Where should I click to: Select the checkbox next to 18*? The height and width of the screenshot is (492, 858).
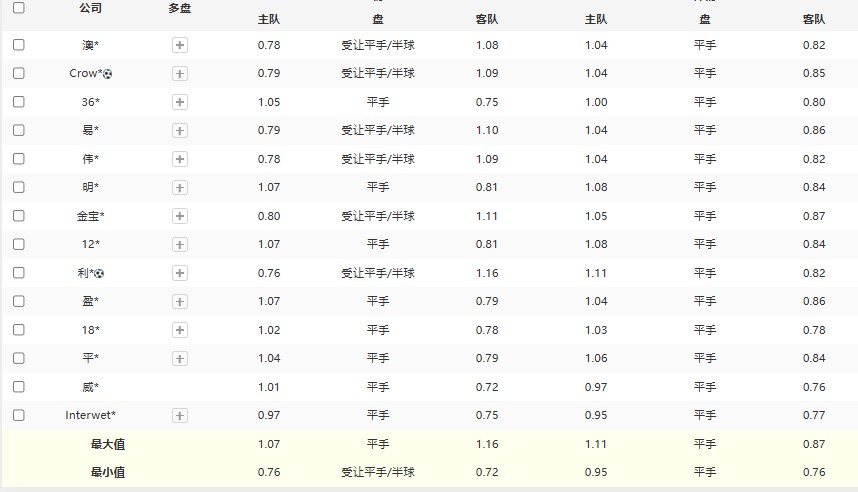click(19, 330)
